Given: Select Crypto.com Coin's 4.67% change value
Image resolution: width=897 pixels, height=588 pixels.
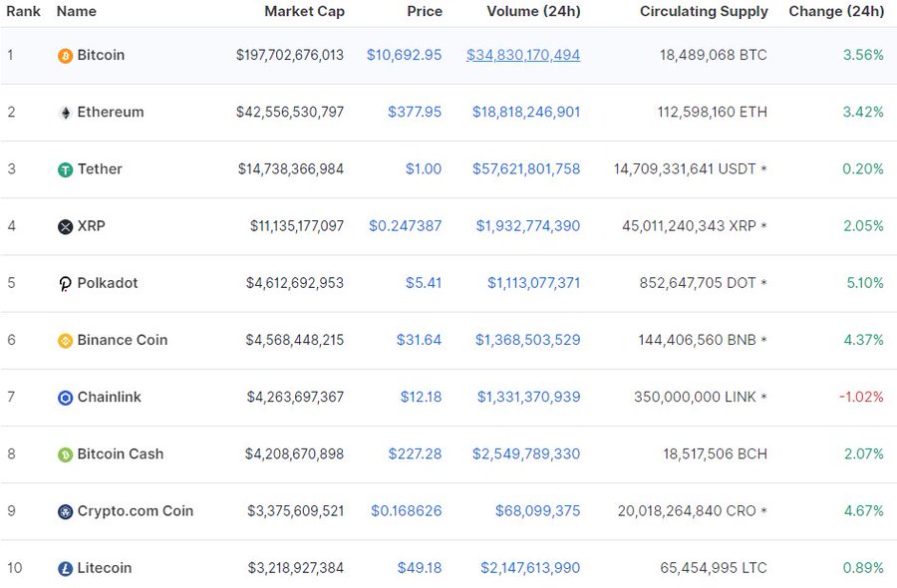Looking at the screenshot, I should pyautogui.click(x=864, y=511).
